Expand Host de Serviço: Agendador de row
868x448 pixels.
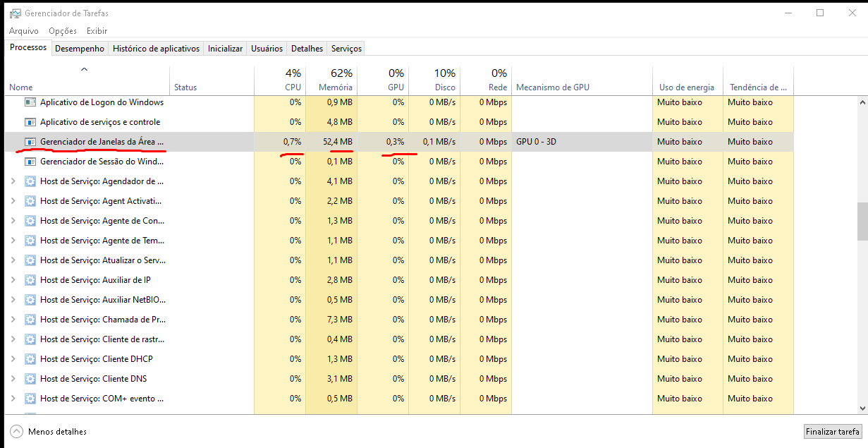click(x=13, y=181)
